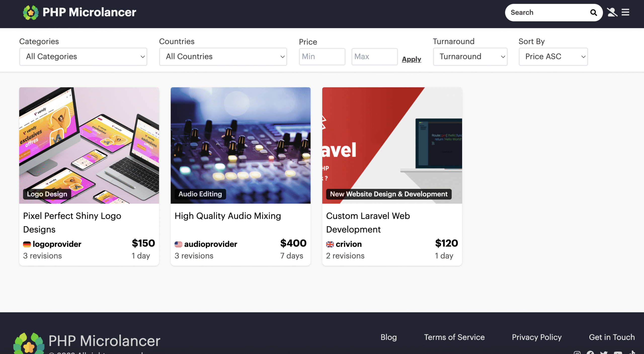
Task: Click the UK flag beside crivion
Action: pyautogui.click(x=330, y=244)
